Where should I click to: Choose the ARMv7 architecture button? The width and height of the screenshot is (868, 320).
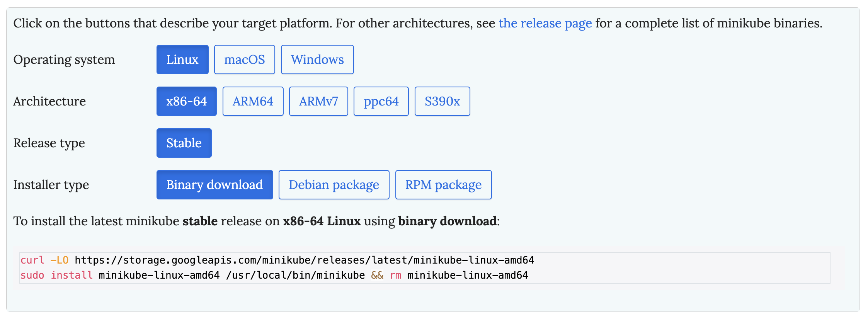coord(318,101)
